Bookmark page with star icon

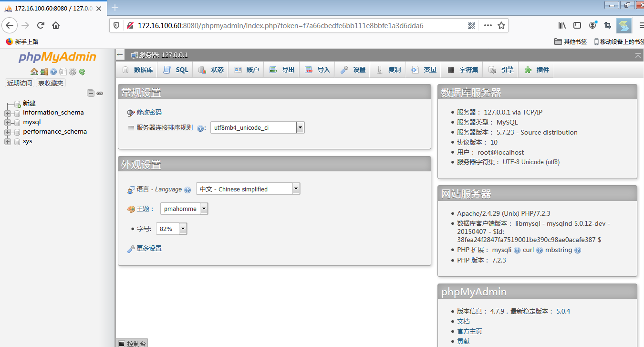(501, 25)
